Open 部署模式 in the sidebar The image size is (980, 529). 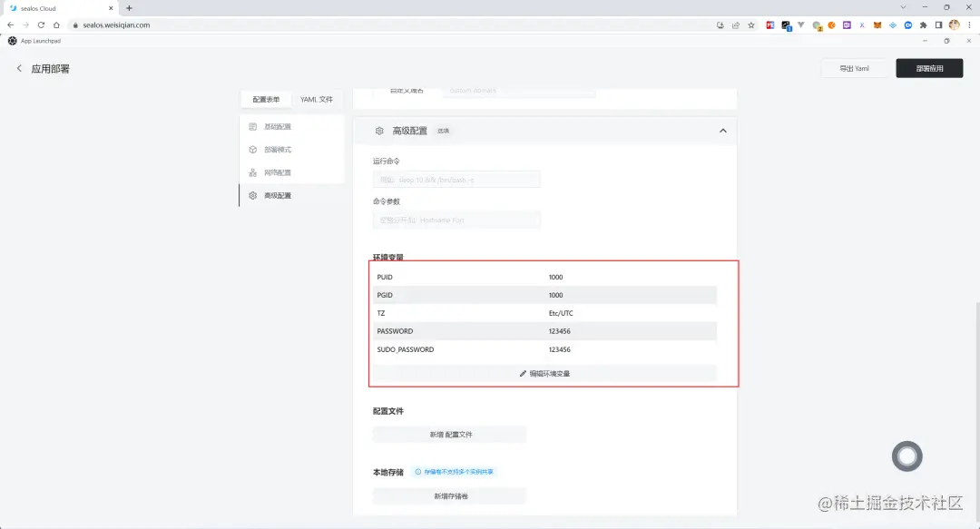click(x=292, y=150)
